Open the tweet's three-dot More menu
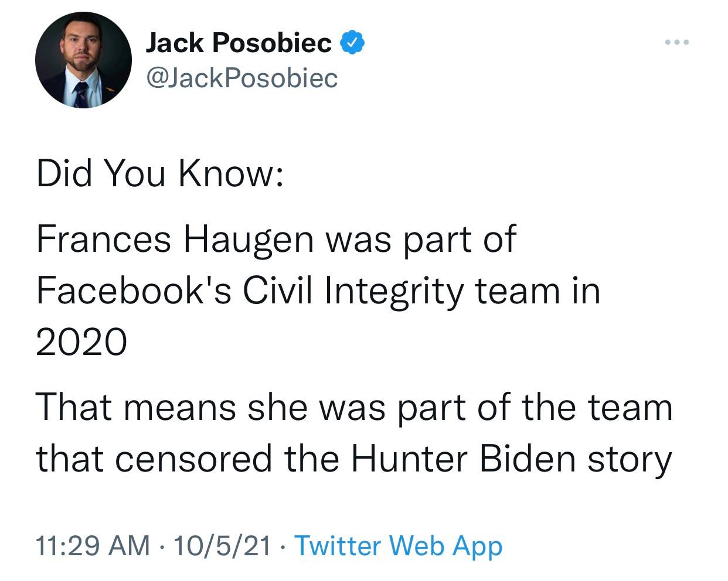The image size is (728, 581). (x=678, y=43)
